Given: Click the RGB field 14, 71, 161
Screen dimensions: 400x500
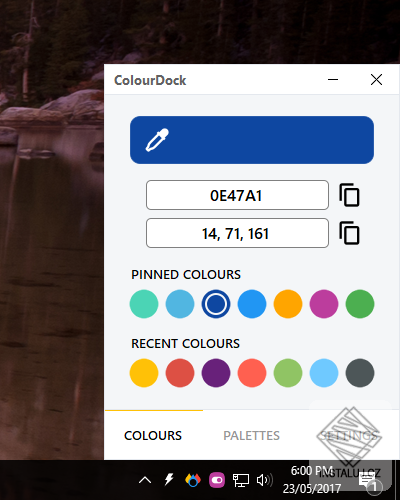Looking at the screenshot, I should 237,233.
